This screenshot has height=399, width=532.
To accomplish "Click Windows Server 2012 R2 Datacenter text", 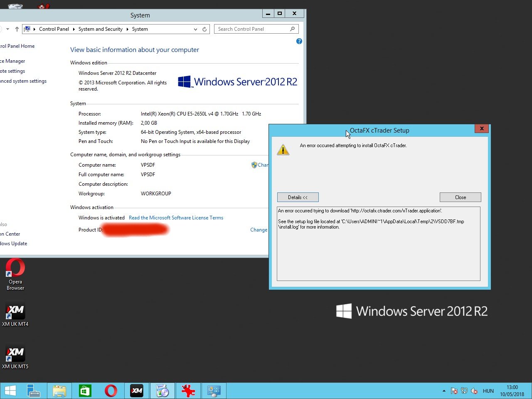I will pos(118,73).
